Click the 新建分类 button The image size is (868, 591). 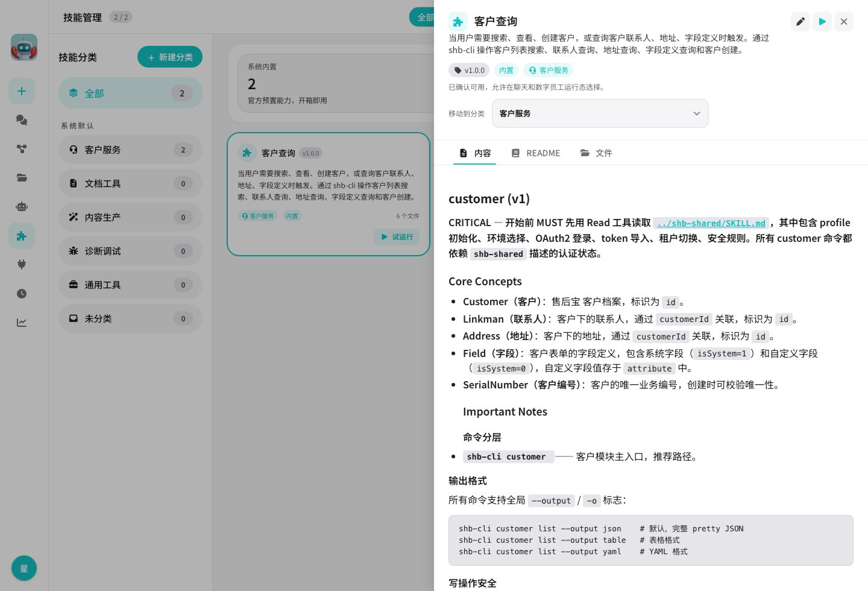pos(170,57)
